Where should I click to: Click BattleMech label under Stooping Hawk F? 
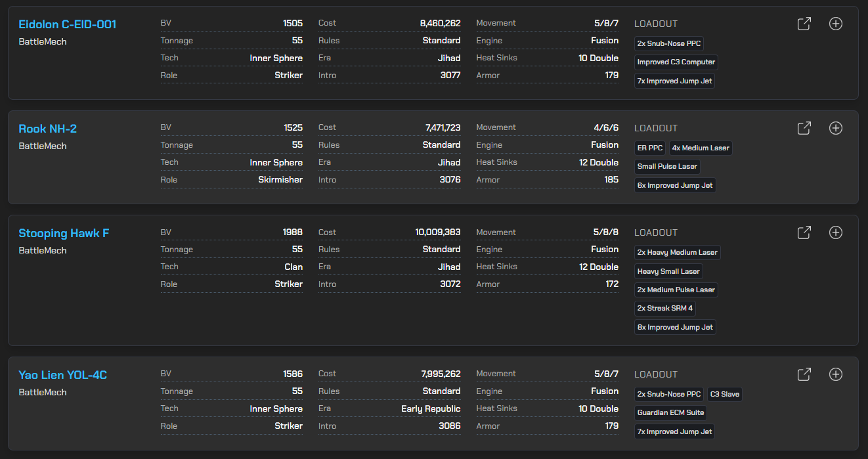point(43,250)
